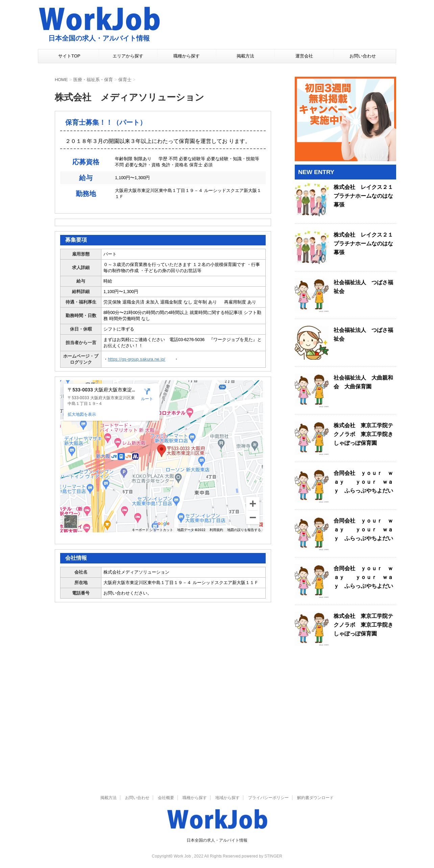Click WorkJob footer logo

[217, 819]
